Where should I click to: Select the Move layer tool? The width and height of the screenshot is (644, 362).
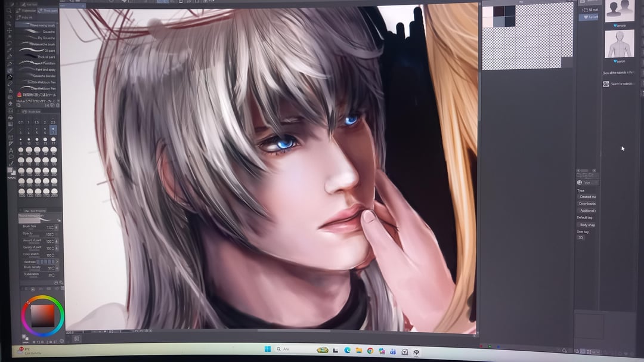click(x=9, y=29)
